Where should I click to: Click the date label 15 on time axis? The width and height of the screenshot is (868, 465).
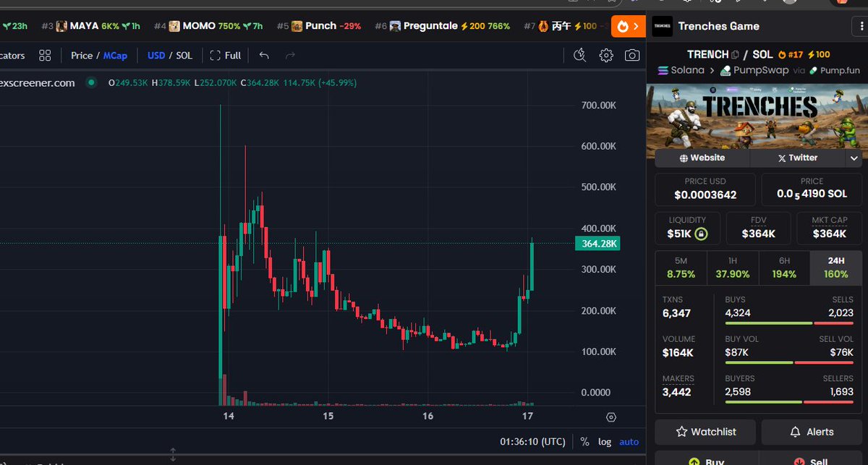(328, 416)
